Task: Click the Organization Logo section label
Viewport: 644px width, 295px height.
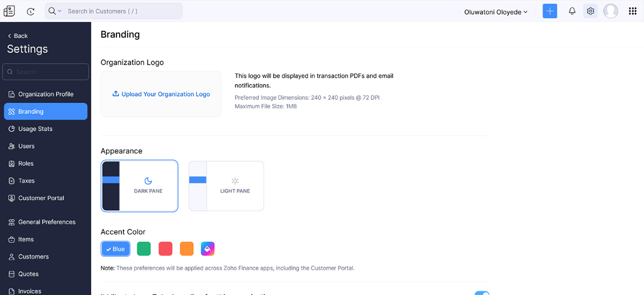Action: click(x=132, y=62)
